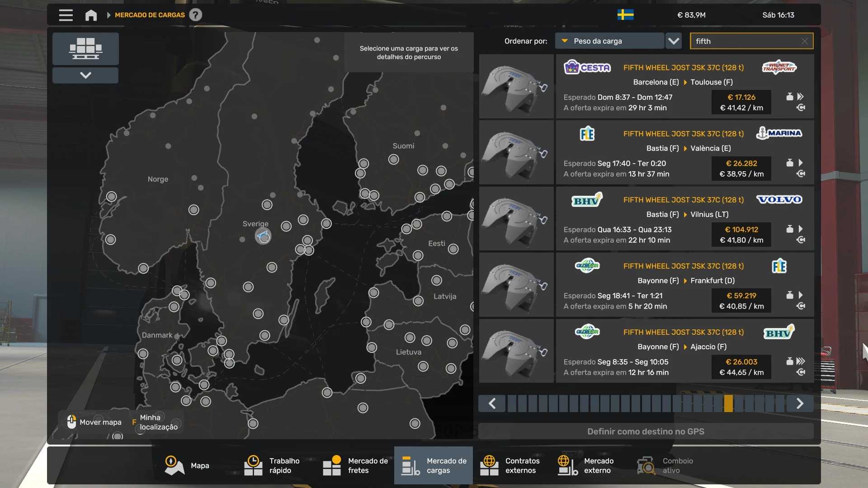Viewport: 868px width, 488px height.
Task: Click the player truck marker in Sverige
Action: pos(263,236)
